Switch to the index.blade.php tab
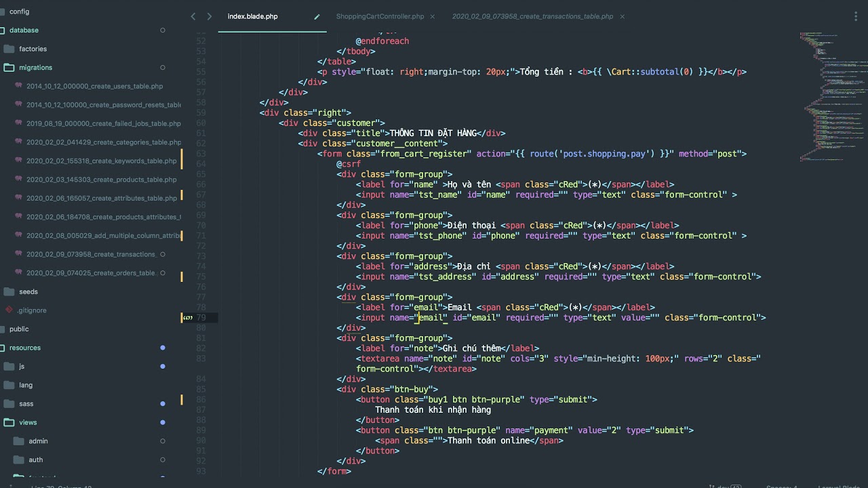Viewport: 868px width, 488px height. pyautogui.click(x=252, y=16)
